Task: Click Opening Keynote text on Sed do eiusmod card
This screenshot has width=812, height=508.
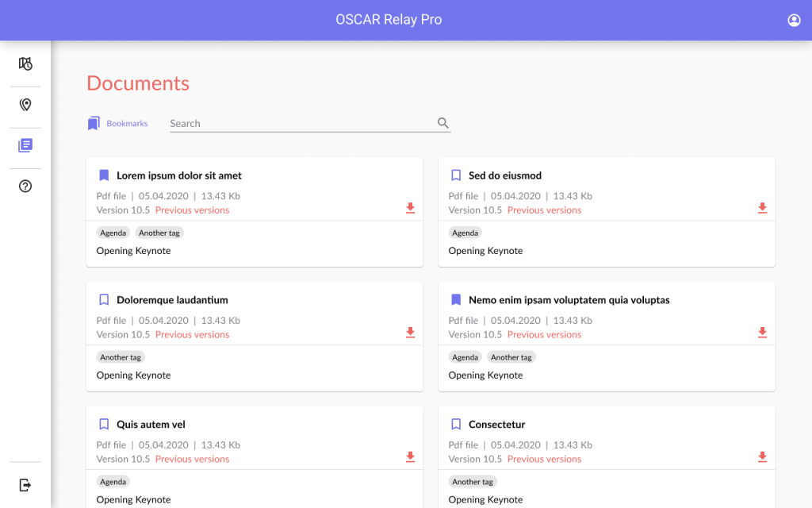Action: [486, 250]
